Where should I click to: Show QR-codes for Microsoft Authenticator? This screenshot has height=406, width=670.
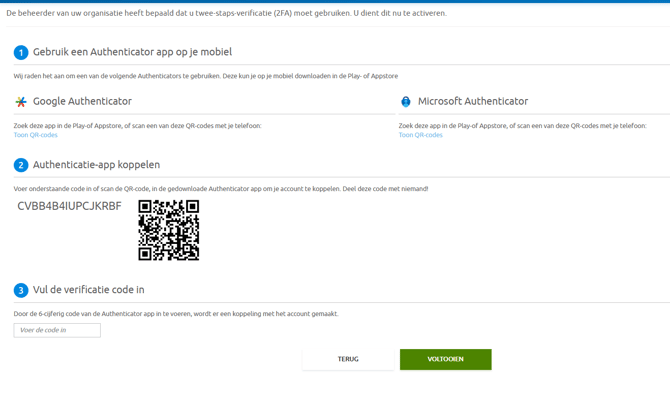(x=420, y=135)
